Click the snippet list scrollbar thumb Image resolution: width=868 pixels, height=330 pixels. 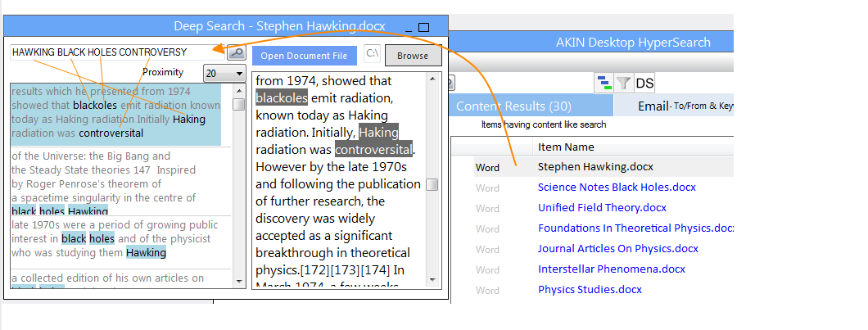pyautogui.click(x=239, y=105)
